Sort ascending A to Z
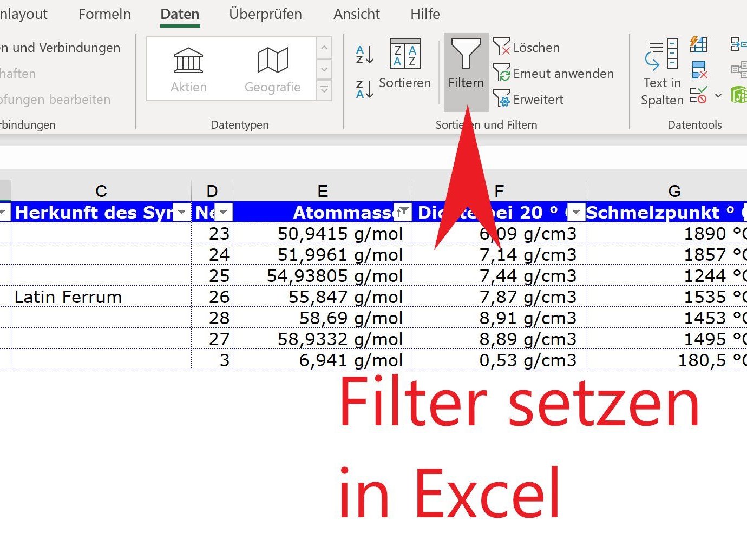Screen dimensions: 747x560 click(365, 55)
